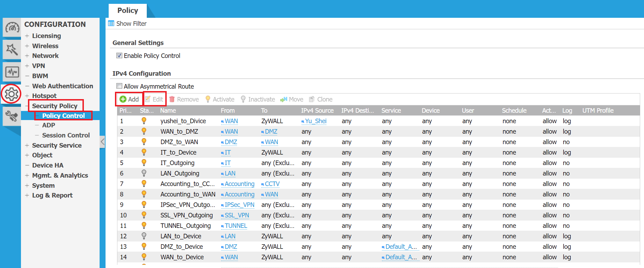Open Default_A... service link in row 13

401,247
